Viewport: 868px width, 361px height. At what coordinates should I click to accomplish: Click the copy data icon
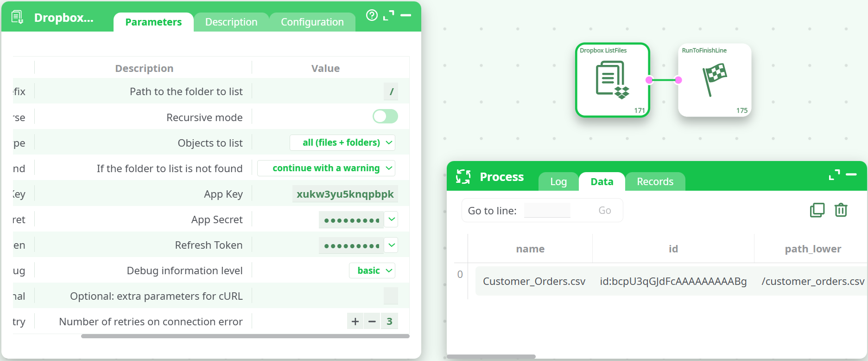point(817,210)
